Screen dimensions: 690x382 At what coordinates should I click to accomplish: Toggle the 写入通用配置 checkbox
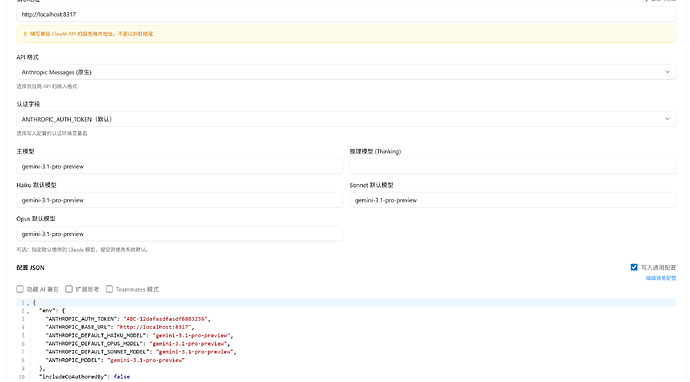(634, 267)
